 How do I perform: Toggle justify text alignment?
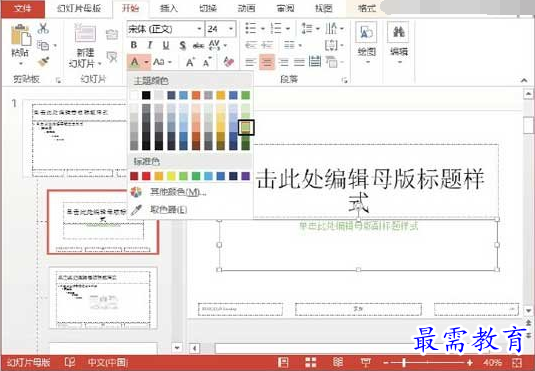(x=299, y=62)
